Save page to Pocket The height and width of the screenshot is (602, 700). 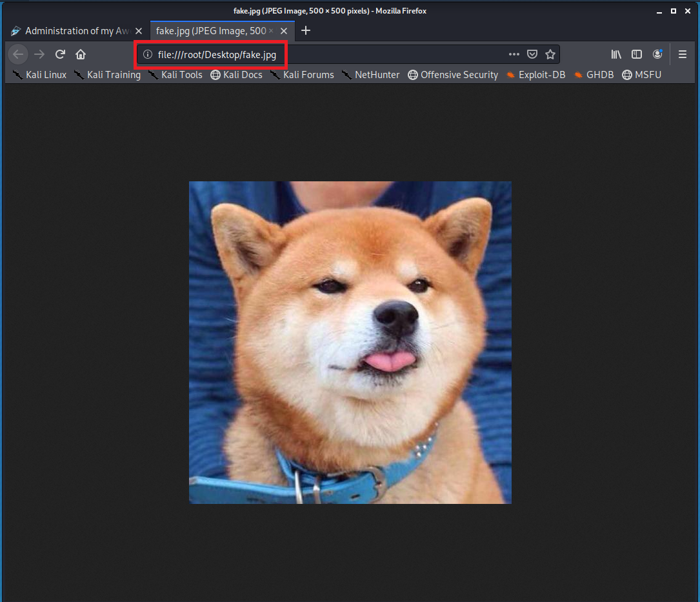pos(532,54)
